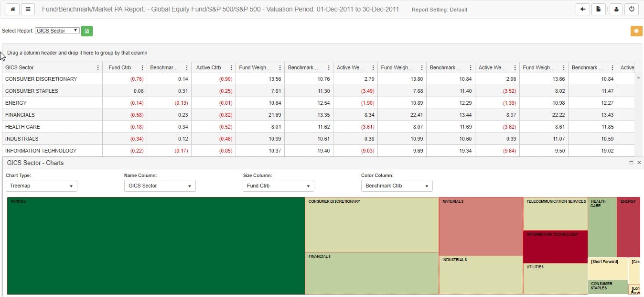Open the Chart Type Treemap dropdown

tap(42, 186)
